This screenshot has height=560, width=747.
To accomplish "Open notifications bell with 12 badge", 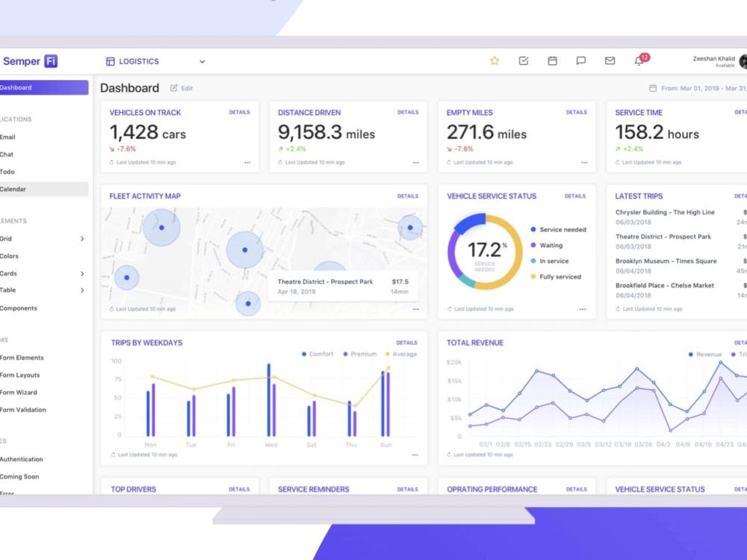I will pos(641,60).
